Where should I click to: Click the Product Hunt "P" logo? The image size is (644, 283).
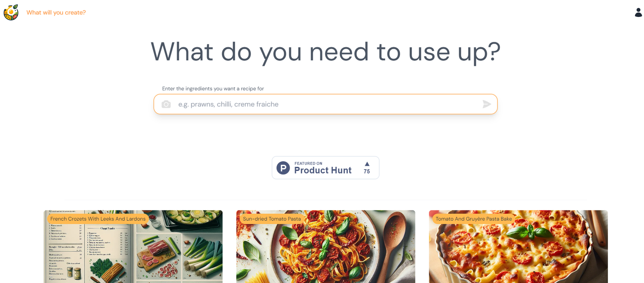click(283, 168)
